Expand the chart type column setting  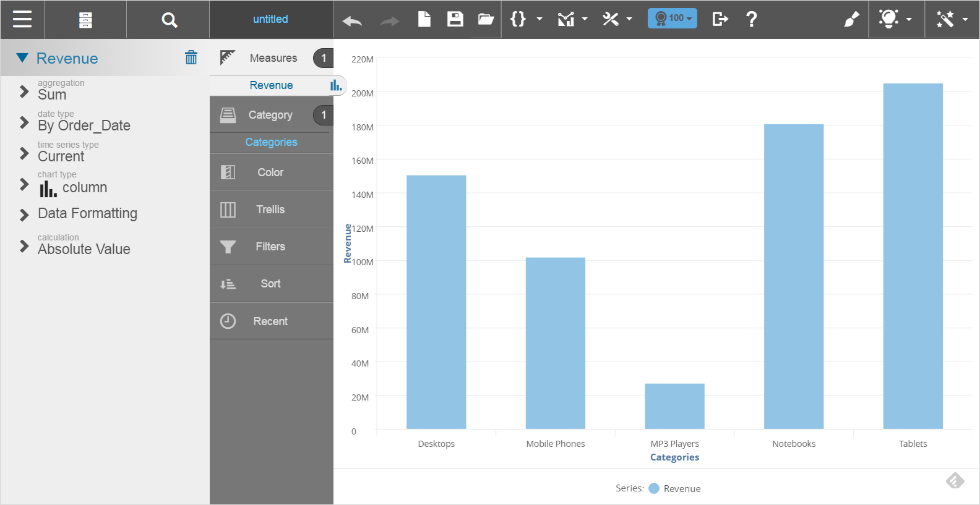24,184
